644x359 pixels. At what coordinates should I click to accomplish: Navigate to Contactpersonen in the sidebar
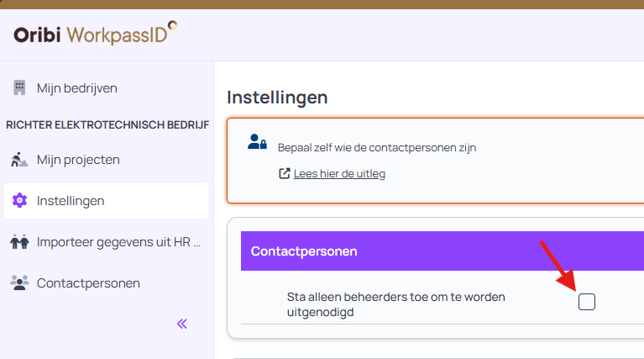point(88,282)
